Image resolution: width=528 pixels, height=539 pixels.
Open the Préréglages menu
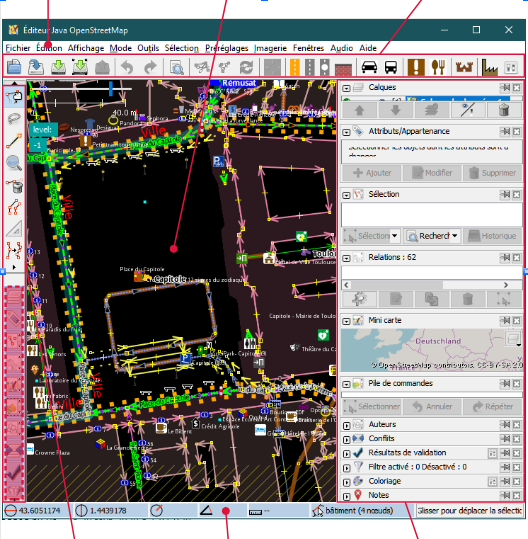tap(227, 48)
